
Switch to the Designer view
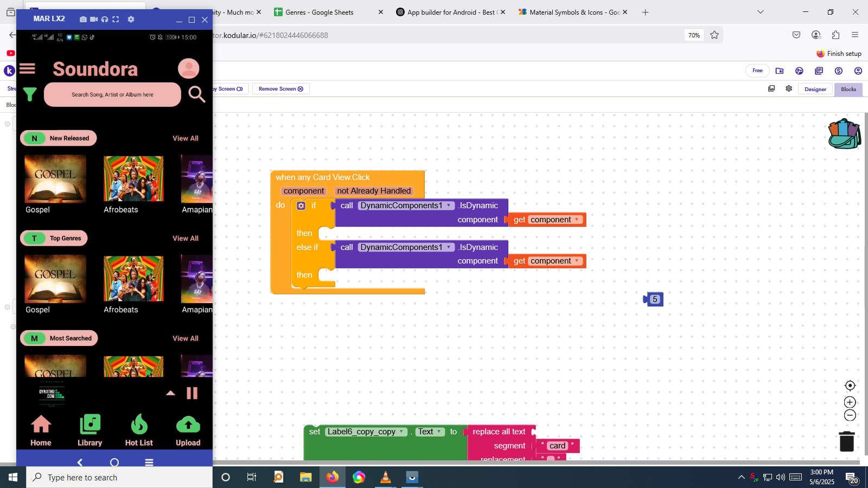point(815,89)
